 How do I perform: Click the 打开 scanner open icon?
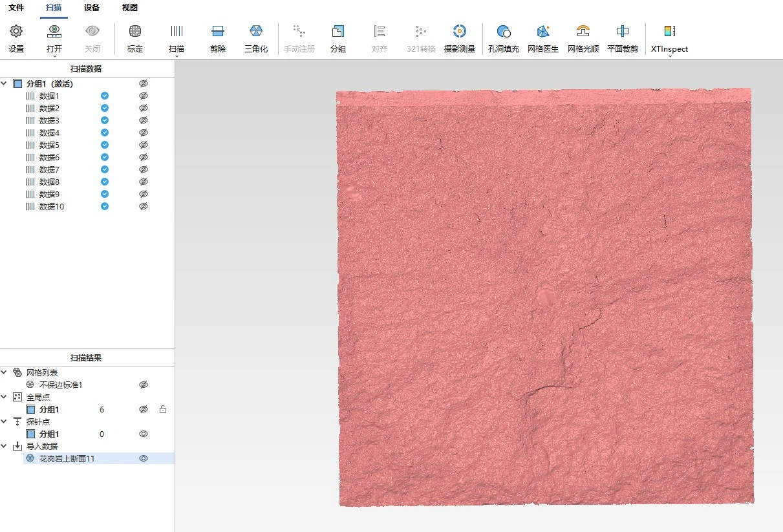coord(54,31)
